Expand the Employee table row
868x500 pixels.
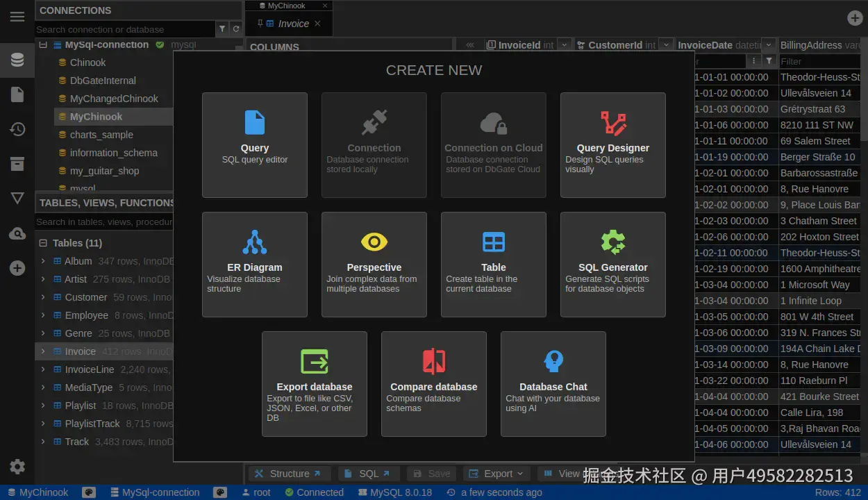click(x=43, y=315)
